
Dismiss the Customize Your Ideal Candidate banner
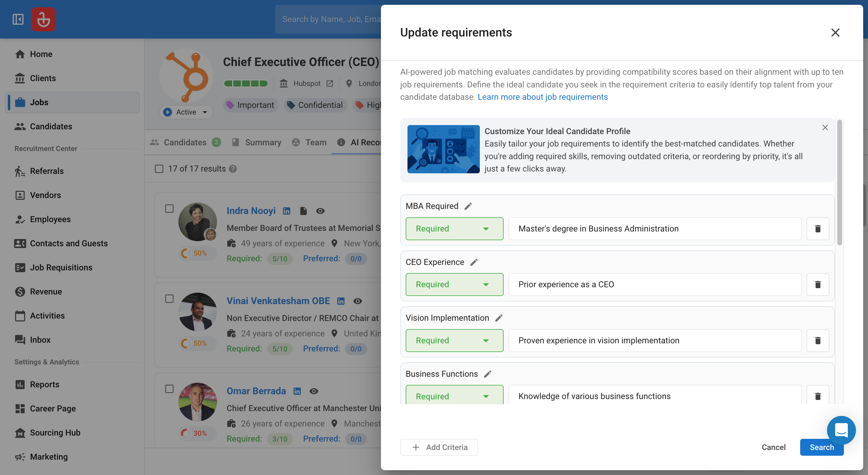coord(825,128)
